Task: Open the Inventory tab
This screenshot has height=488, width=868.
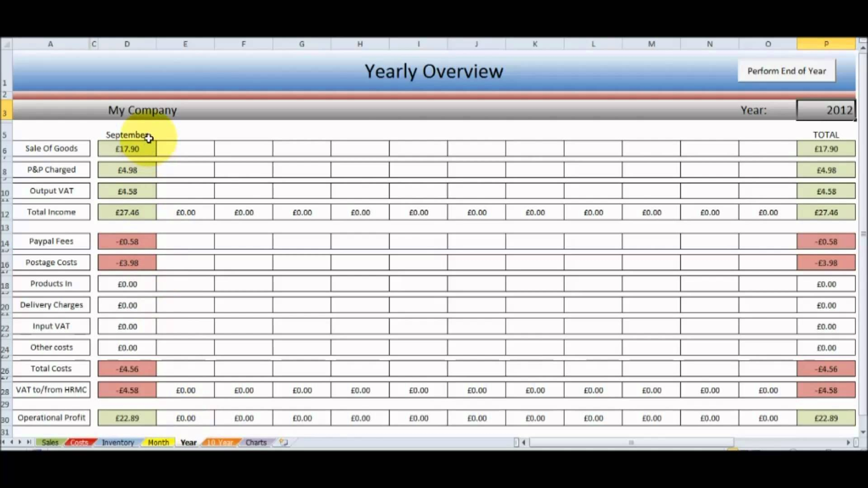Action: pyautogui.click(x=118, y=442)
